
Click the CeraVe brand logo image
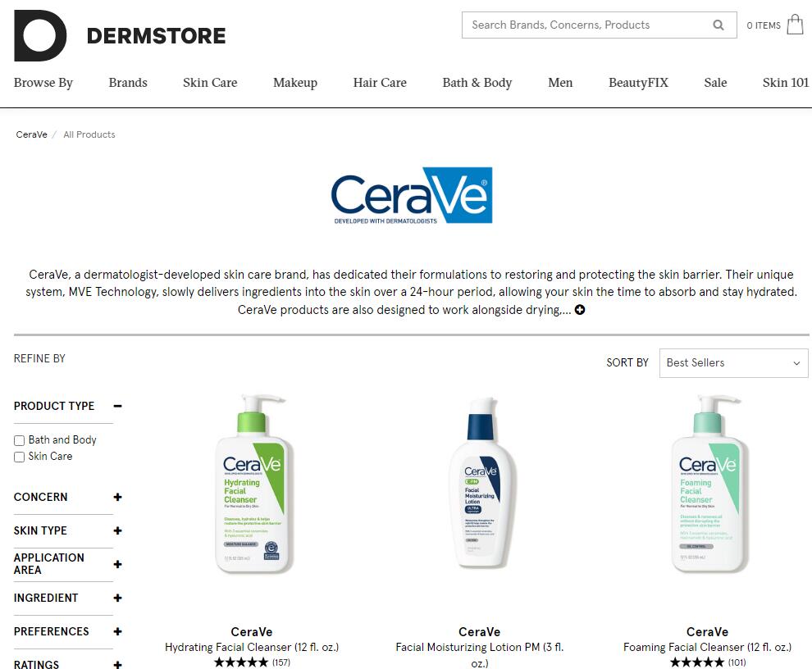tap(412, 195)
